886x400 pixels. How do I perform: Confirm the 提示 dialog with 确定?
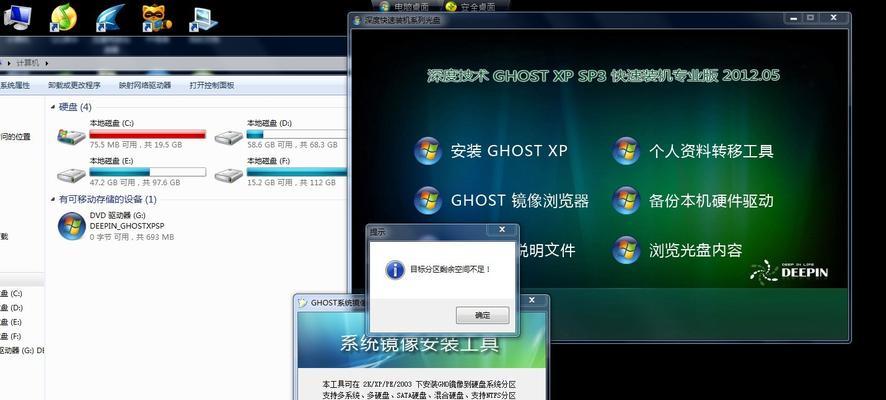tap(483, 315)
